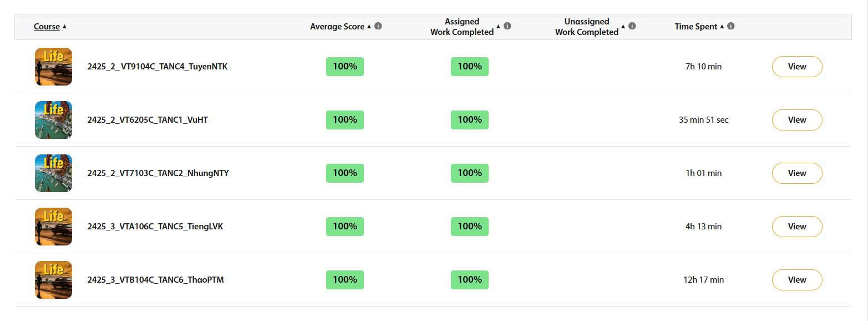868x321 pixels.
Task: Open View for TANC2_NhungNTY course
Action: pos(797,173)
